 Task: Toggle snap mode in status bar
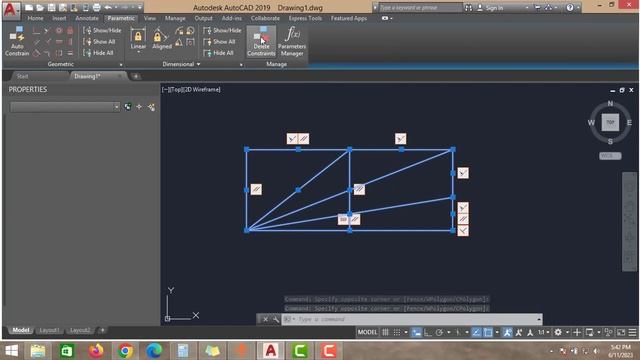point(397,332)
